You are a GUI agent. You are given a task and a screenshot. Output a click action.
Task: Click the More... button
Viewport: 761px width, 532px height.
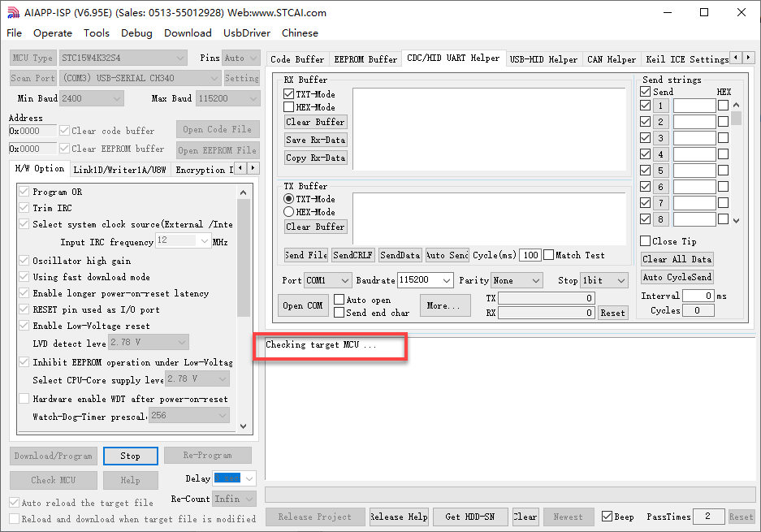coord(445,306)
